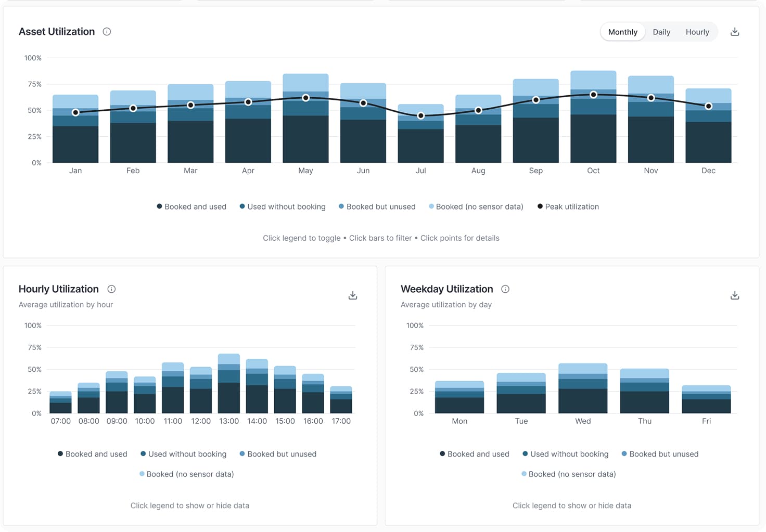Toggle the Booked but unused legend item
The height and width of the screenshot is (532, 766).
tap(377, 206)
